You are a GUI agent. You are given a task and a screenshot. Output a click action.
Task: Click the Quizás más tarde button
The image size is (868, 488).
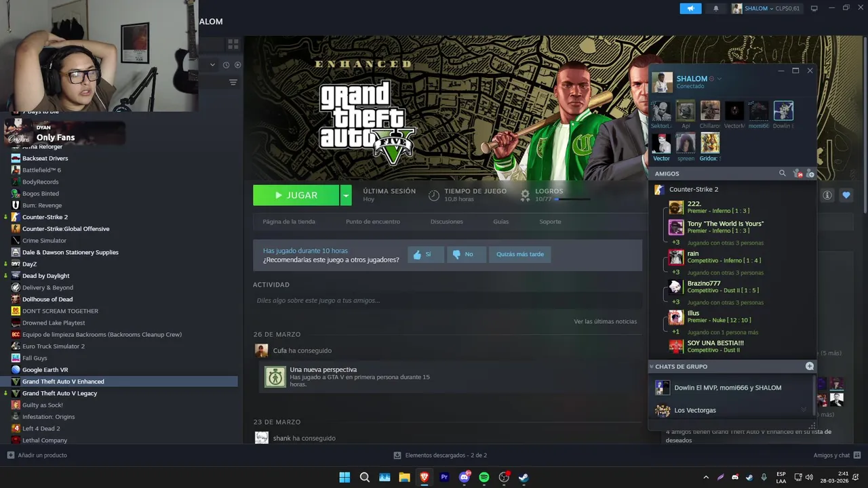click(x=520, y=254)
